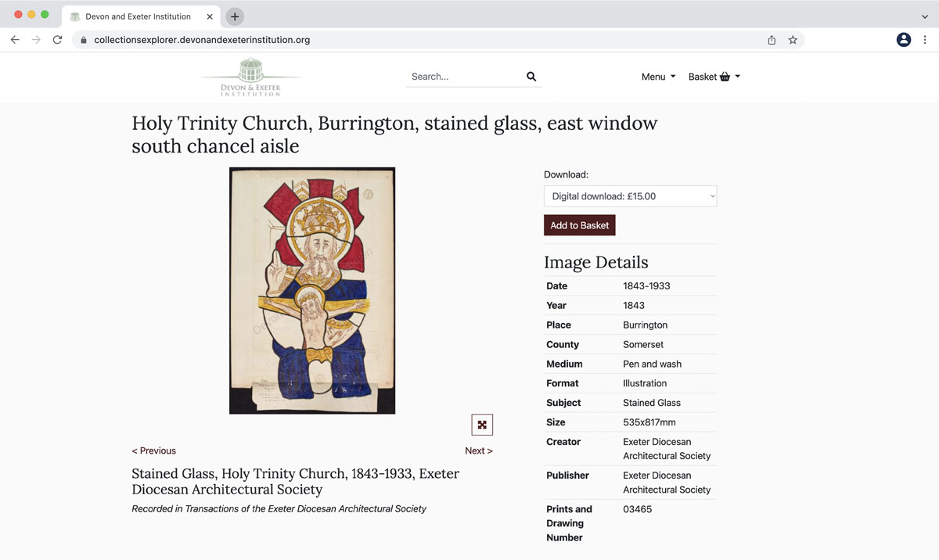
Task: Click the padlock site info icon
Action: coord(84,40)
